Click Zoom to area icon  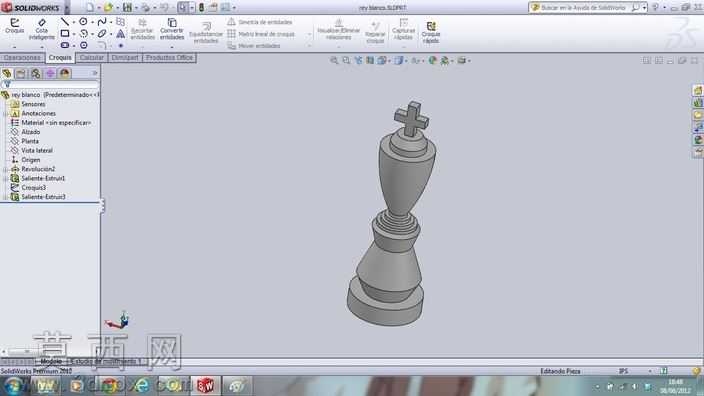(346, 60)
